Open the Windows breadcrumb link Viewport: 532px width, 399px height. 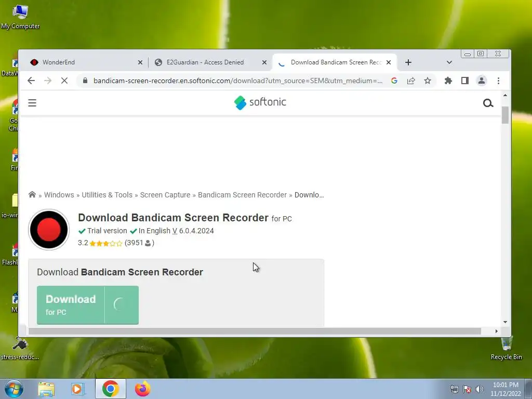point(59,195)
